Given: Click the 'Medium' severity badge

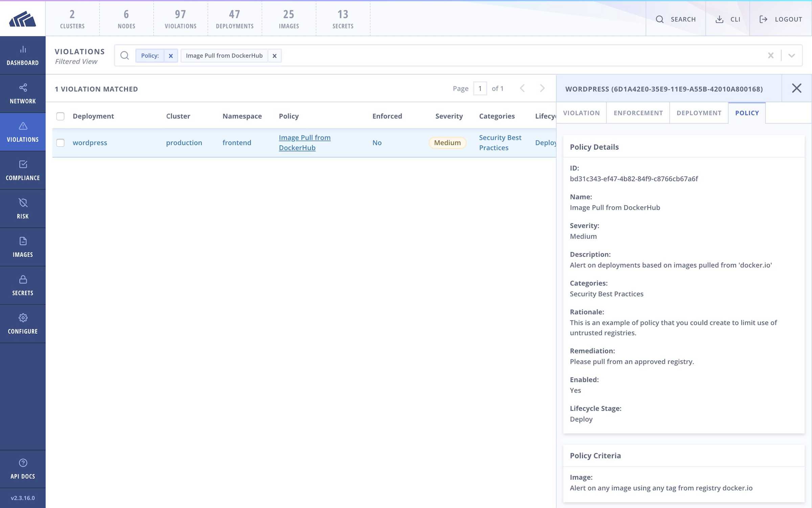Looking at the screenshot, I should 447,143.
